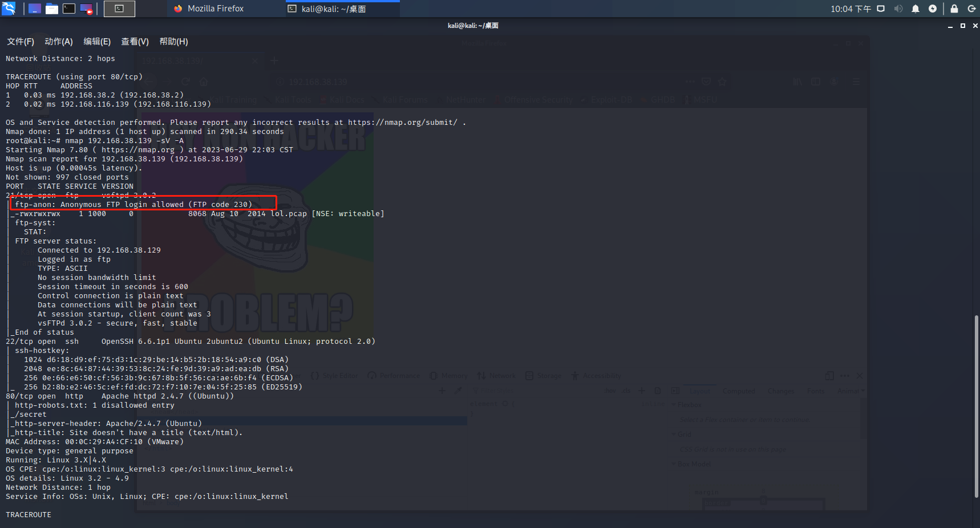Click the clock showing 10:04 下午
The height and width of the screenshot is (528, 980).
851,9
